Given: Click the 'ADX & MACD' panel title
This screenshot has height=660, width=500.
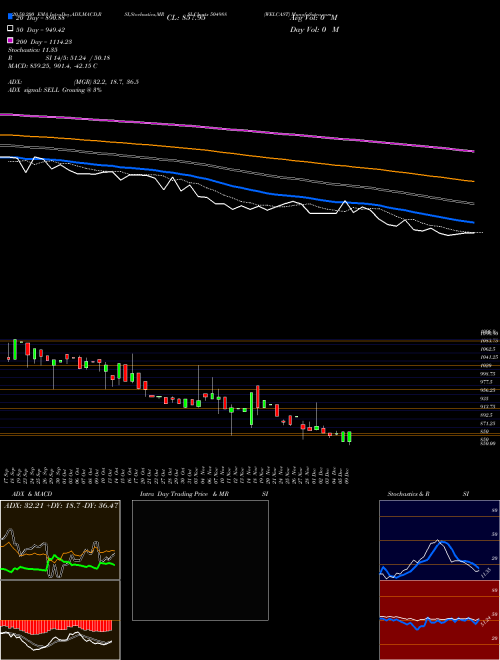Looking at the screenshot, I should click(32, 494).
